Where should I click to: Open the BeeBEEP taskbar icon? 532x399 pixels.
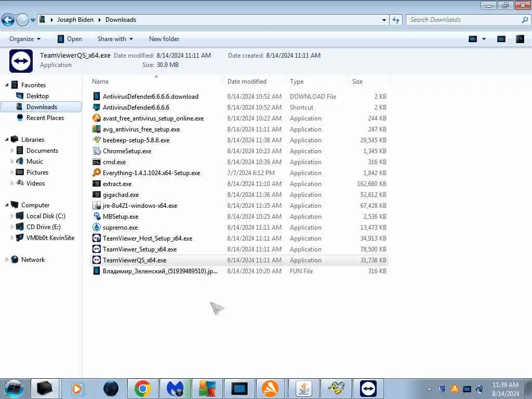[x=336, y=389]
